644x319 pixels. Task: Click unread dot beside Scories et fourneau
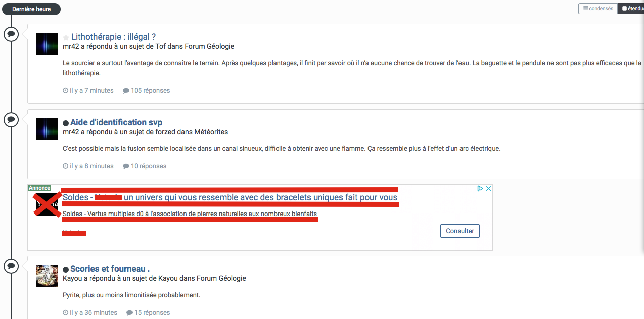66,270
